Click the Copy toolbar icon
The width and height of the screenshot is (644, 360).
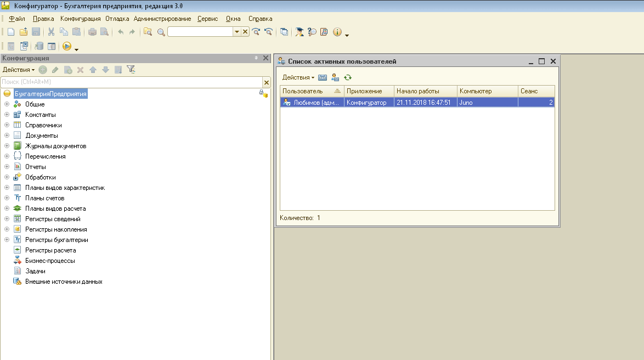tap(64, 32)
